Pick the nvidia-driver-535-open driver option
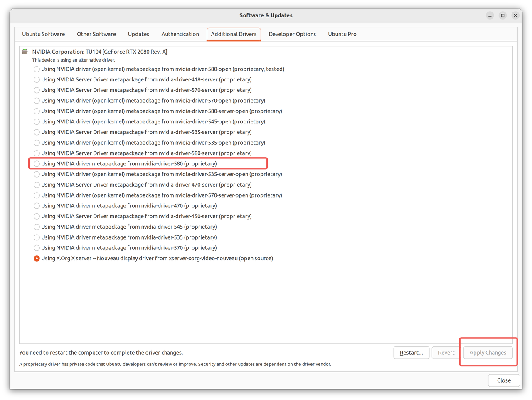Viewport: 532px width, 400px height. pos(150,143)
